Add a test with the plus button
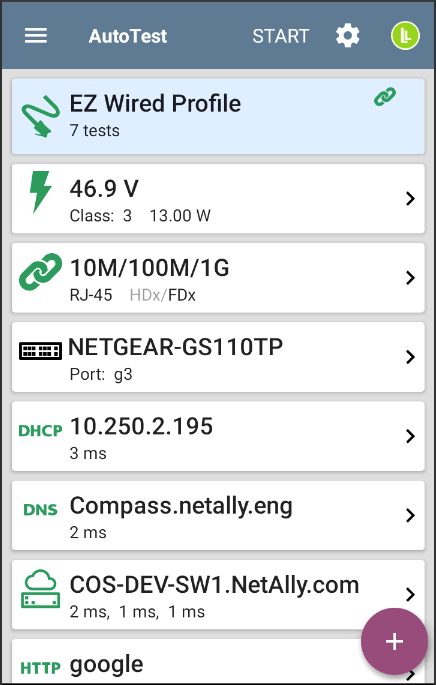436x685 pixels. pyautogui.click(x=394, y=642)
